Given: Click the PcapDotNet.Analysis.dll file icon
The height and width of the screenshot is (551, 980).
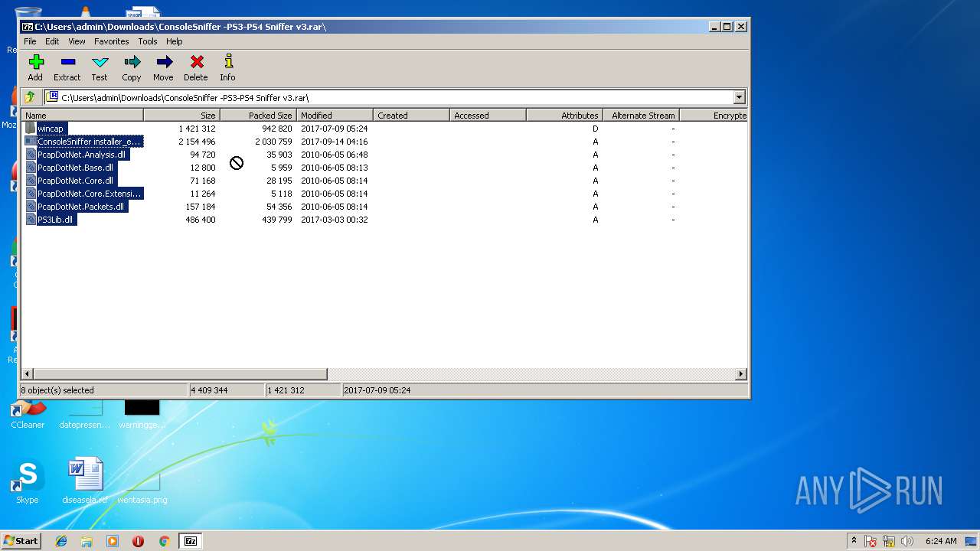Looking at the screenshot, I should pos(30,155).
